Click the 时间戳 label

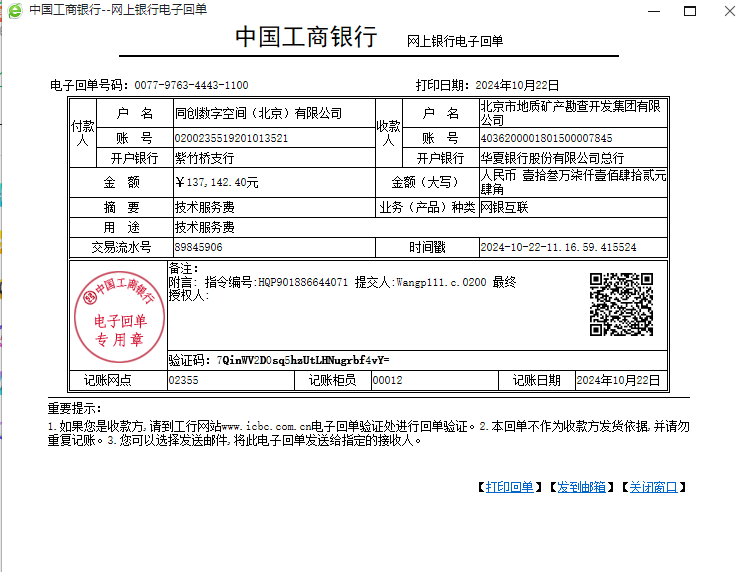[427, 247]
